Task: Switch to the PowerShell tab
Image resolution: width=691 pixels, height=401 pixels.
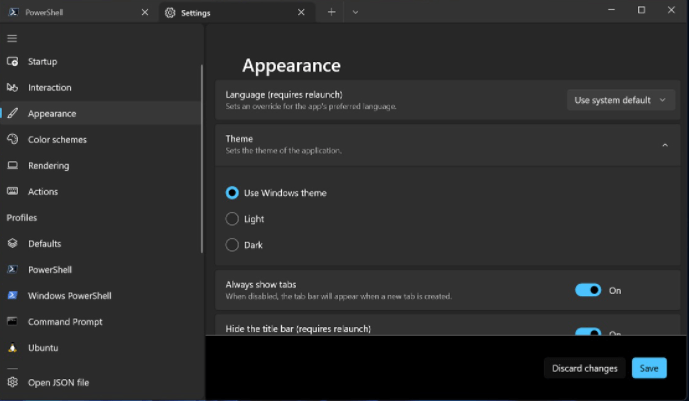Action: [79, 12]
